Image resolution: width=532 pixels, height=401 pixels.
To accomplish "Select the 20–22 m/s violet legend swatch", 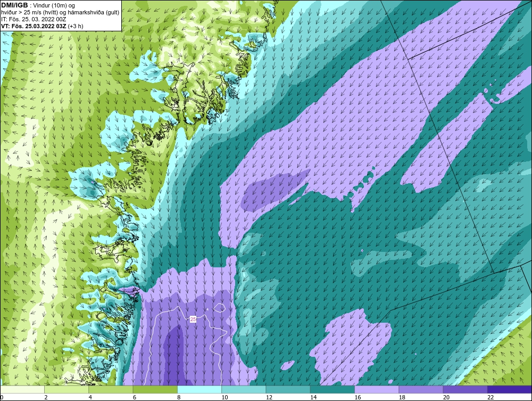I will 465,389.
